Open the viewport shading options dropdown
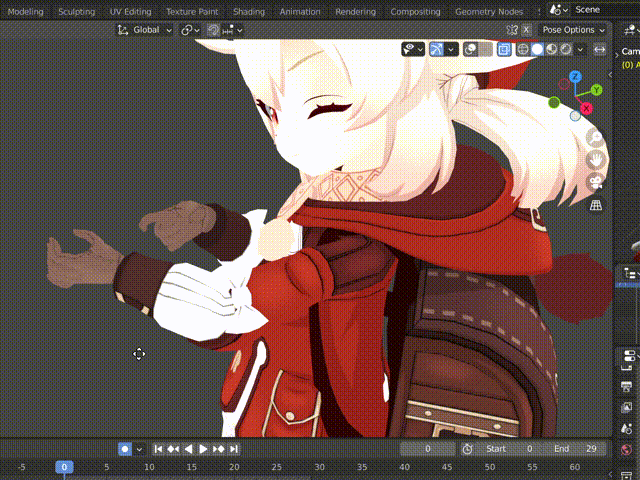 [x=580, y=49]
